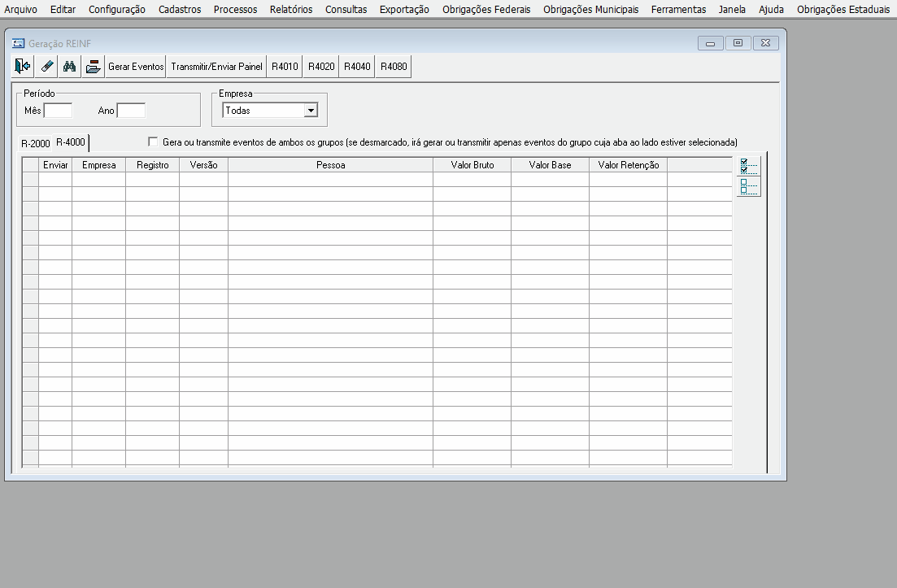897x588 pixels.
Task: Open the Empresa dropdown arrow
Action: tap(311, 111)
